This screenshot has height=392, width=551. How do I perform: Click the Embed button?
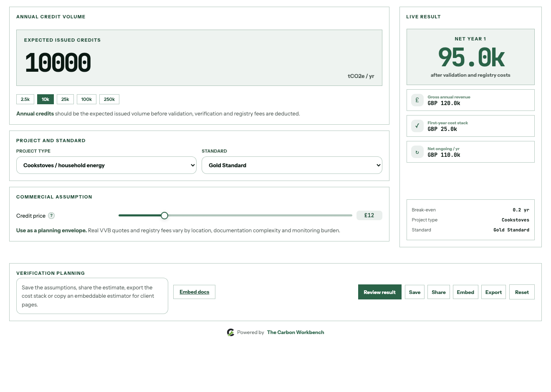click(465, 292)
